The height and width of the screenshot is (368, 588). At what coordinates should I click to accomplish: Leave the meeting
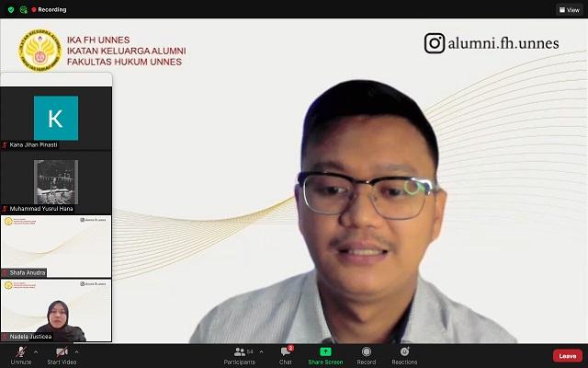click(x=567, y=356)
